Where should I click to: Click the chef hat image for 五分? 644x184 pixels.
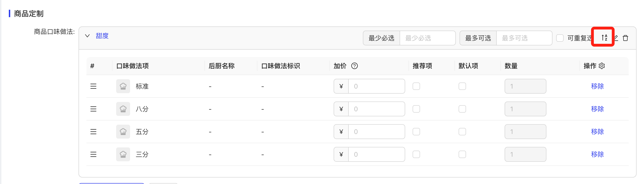(x=123, y=132)
